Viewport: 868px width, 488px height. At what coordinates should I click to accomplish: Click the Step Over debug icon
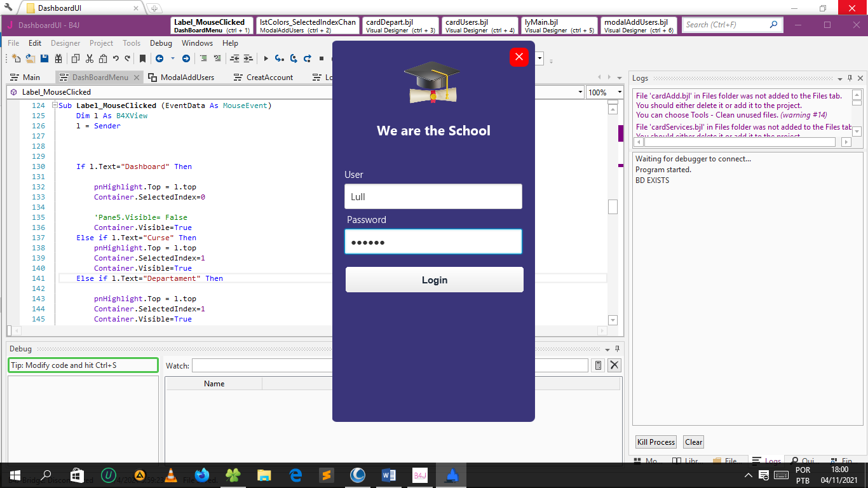pyautogui.click(x=294, y=58)
